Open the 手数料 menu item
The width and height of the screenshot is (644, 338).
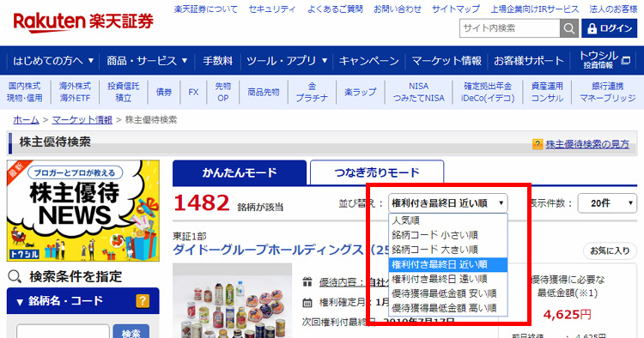click(x=218, y=61)
